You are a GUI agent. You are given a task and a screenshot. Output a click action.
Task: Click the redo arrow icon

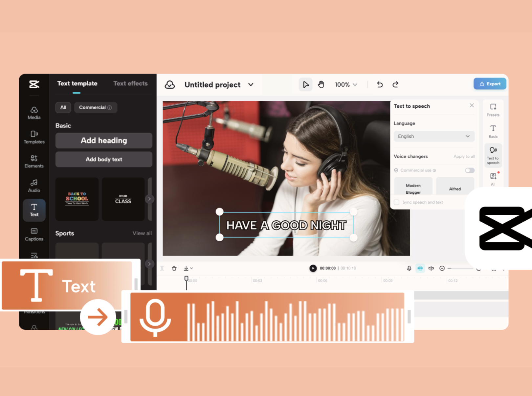pyautogui.click(x=395, y=85)
